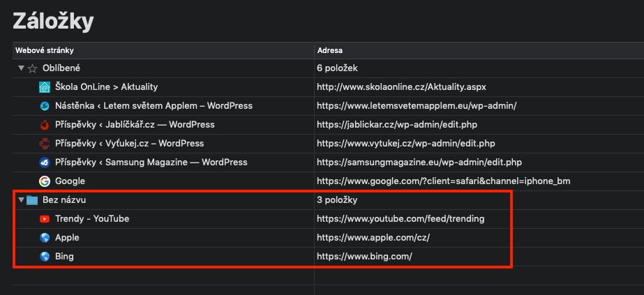
Task: Collapse the Oblíbené folder triangle
Action: 21,68
